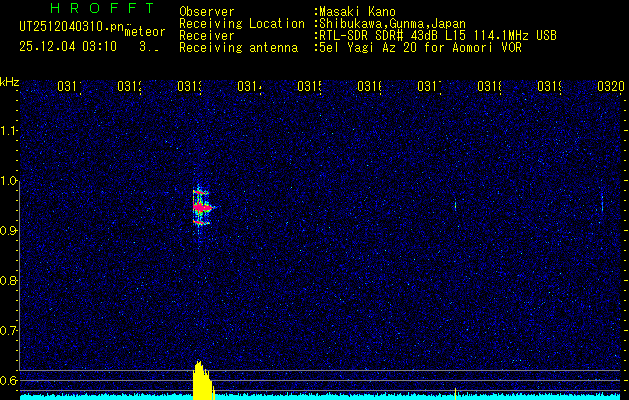629x400 pixels.
Task: Click 'Receiving antenna' field label
Action: (238, 48)
